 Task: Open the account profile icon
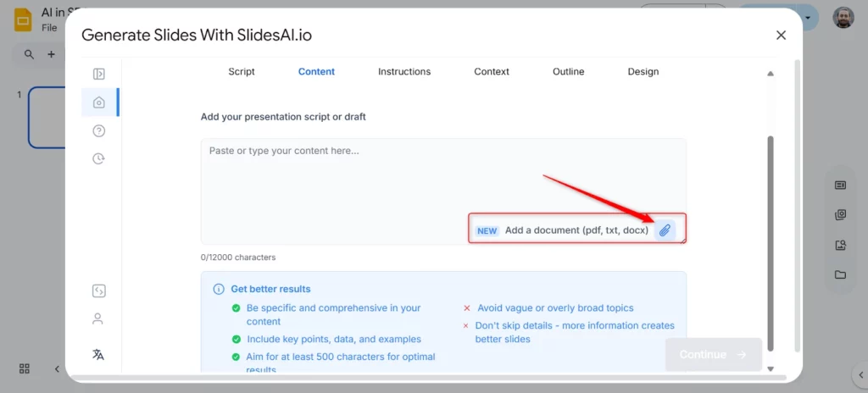click(98, 319)
